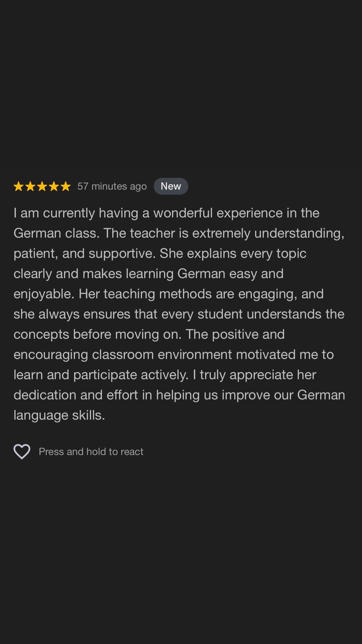Click the fourth yellow rating star
362x644 pixels.
(x=54, y=186)
